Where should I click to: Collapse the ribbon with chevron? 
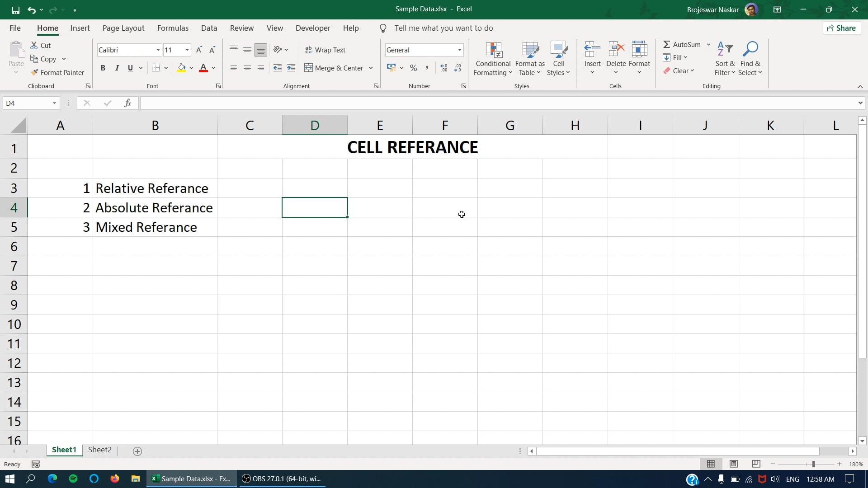pos(860,86)
